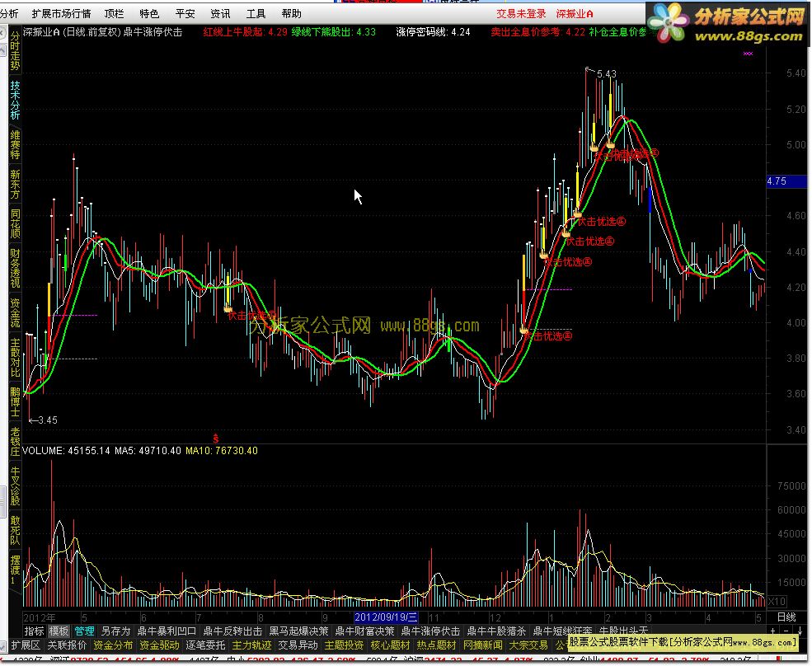Open the 财务透视 sidebar tab

click(15, 268)
